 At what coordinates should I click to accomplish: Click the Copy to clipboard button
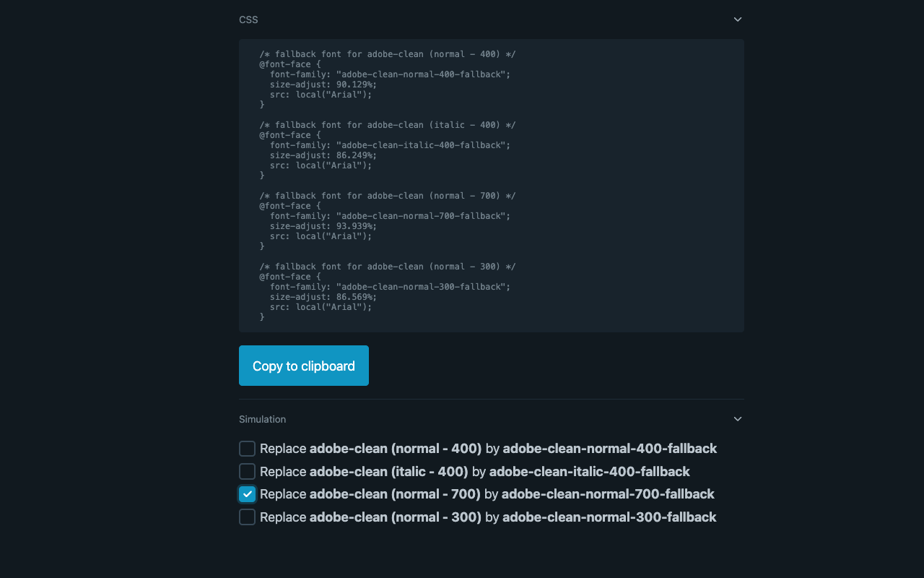pos(303,365)
